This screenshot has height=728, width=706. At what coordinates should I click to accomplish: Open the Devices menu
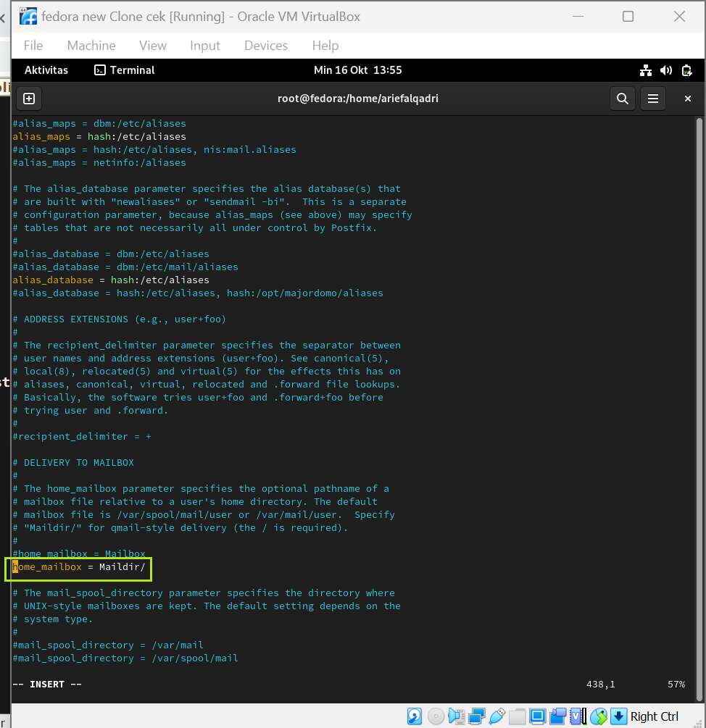tap(266, 46)
